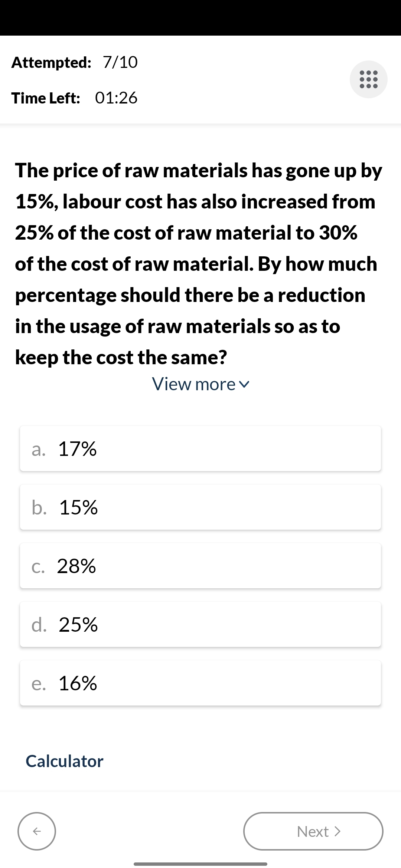
Task: Open the question grid menu icon
Action: click(369, 79)
